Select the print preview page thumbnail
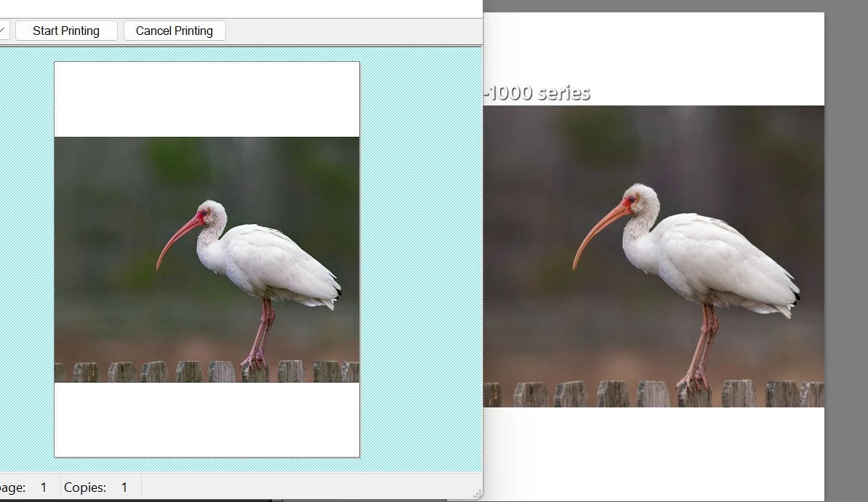Viewport: 868px width, 502px height. pyautogui.click(x=206, y=259)
